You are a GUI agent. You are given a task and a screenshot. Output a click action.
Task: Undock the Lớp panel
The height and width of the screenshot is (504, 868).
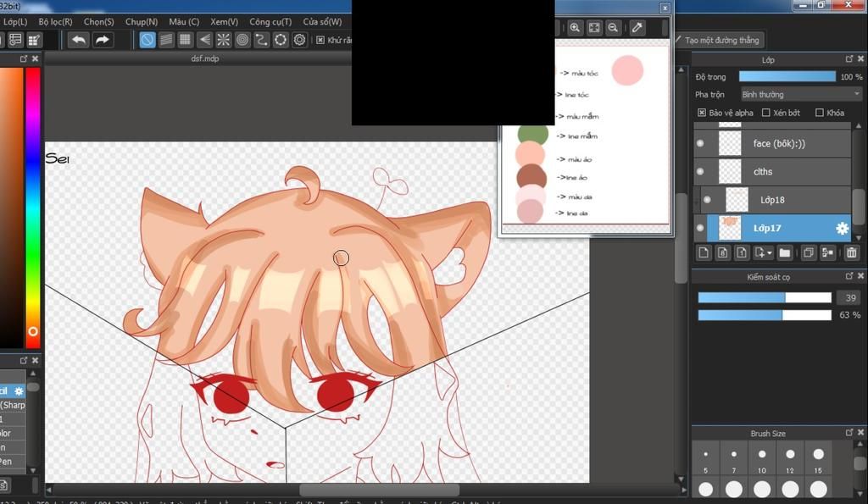(x=849, y=58)
